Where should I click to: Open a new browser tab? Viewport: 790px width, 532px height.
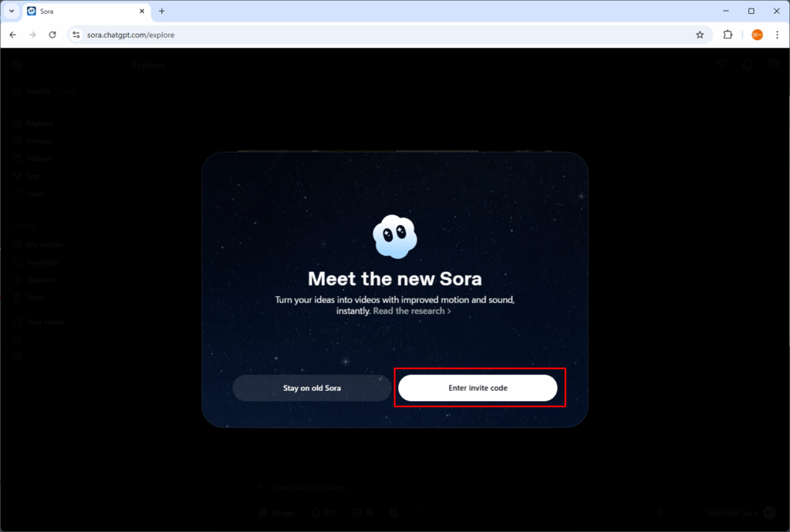pos(162,12)
